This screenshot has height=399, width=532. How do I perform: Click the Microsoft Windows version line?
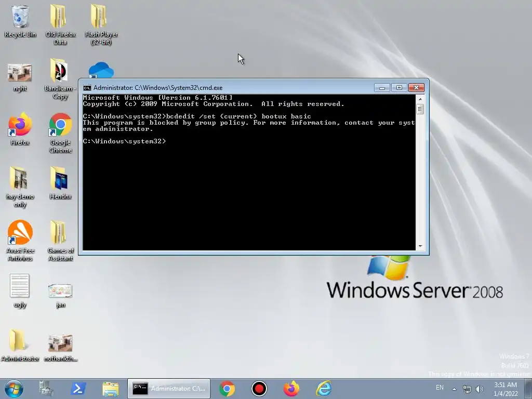158,98
